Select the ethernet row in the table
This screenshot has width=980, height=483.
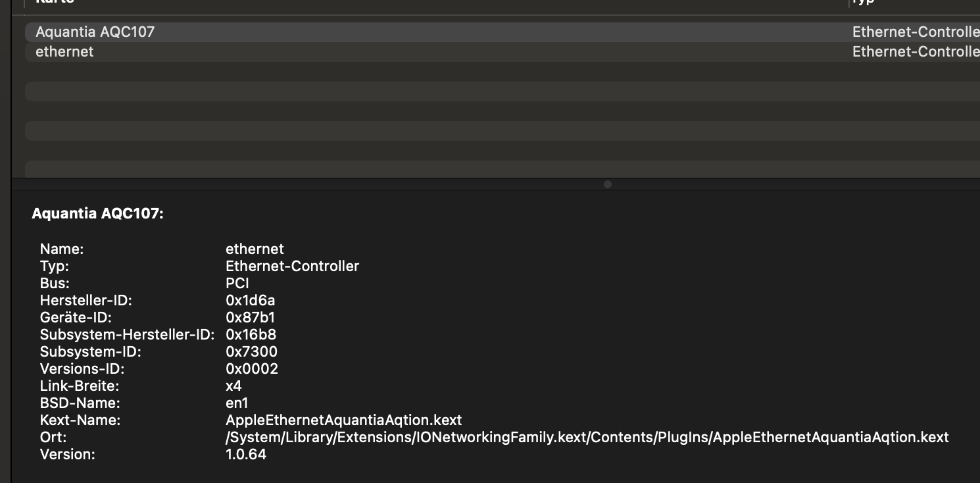(x=64, y=51)
